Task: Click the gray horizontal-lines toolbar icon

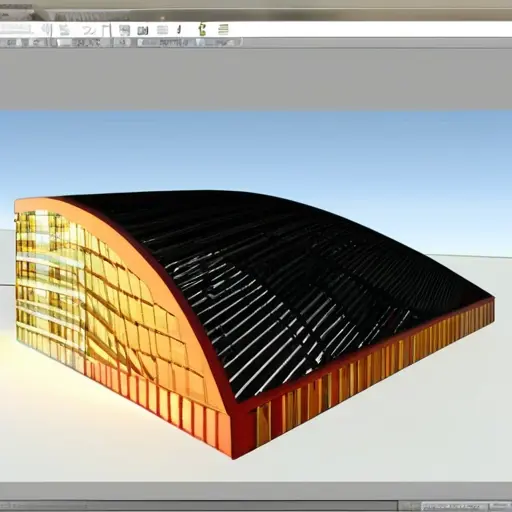Action: pyautogui.click(x=162, y=30)
